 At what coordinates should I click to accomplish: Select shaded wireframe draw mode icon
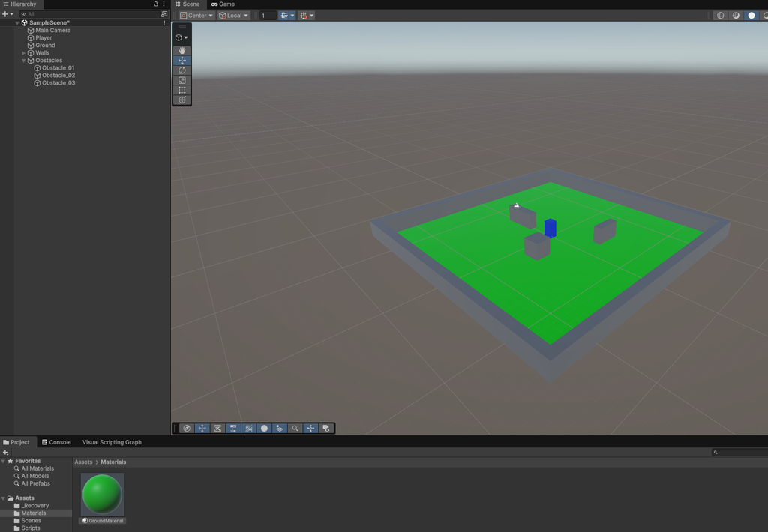[x=736, y=16]
